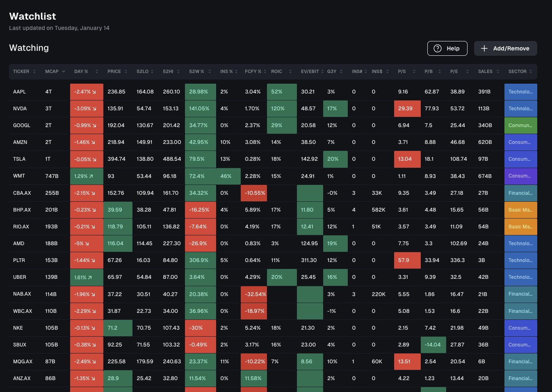The height and width of the screenshot is (392, 552).
Task: Click the NKE ticker
Action: pyautogui.click(x=18, y=328)
